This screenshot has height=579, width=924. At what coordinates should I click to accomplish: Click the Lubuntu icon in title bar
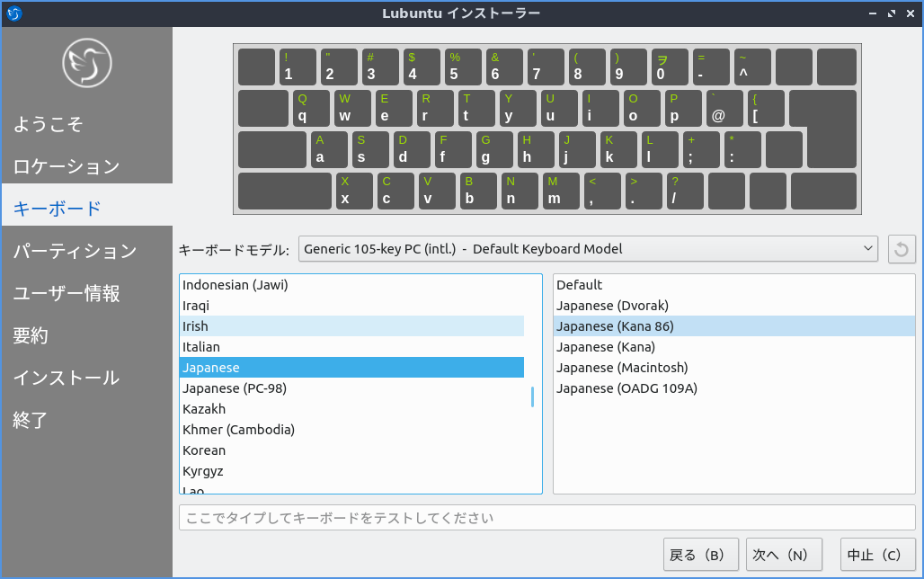pos(14,13)
